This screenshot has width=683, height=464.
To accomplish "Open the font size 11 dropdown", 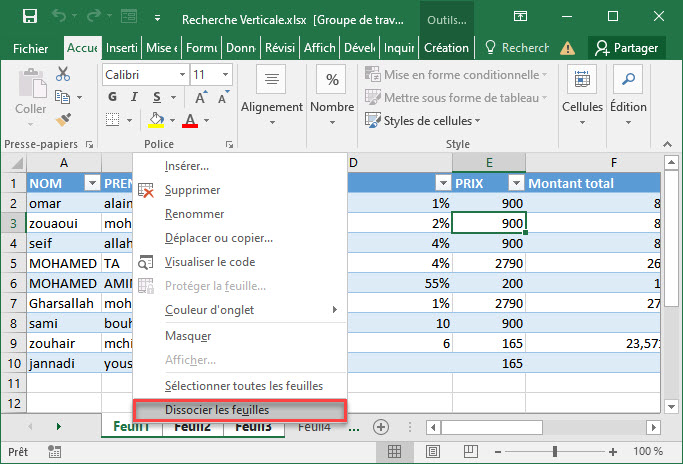I will [x=225, y=75].
